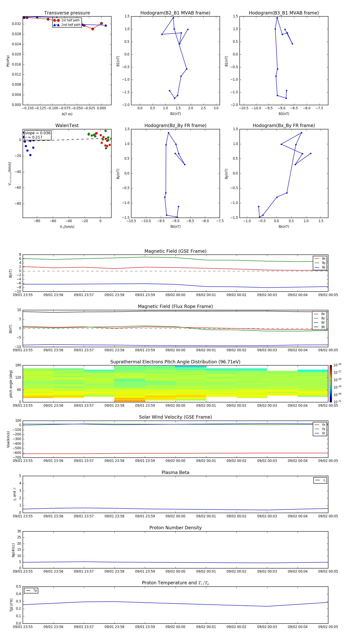Click the 'Proton Number Density' title
This screenshot has height=644, width=351.
tap(175, 528)
